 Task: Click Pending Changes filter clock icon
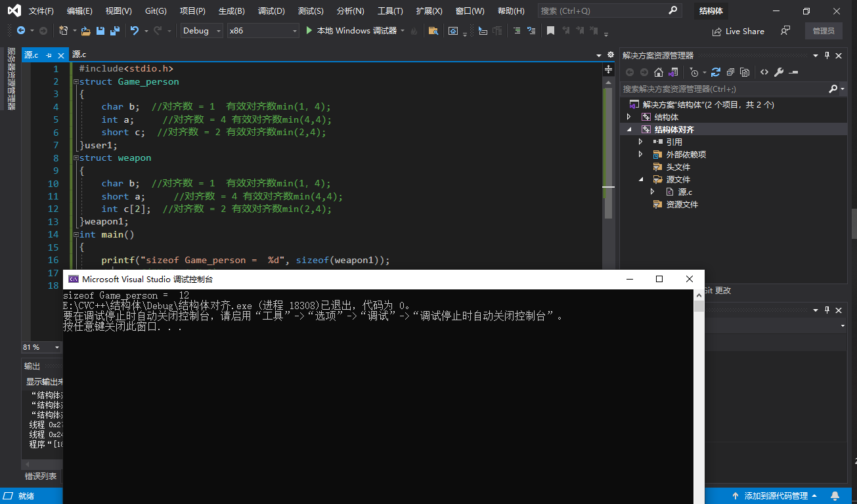coord(694,72)
